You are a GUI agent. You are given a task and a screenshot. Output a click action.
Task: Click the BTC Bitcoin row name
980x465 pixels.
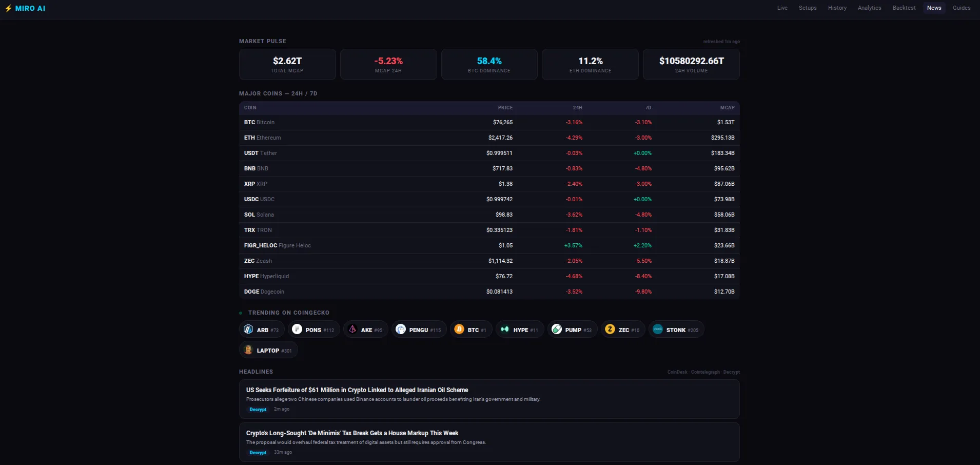coord(259,122)
